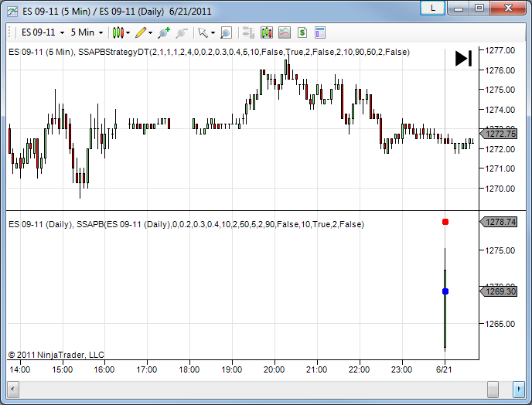Click the blue dot marker on daily candle
This screenshot has height=405, width=532.
click(x=445, y=291)
